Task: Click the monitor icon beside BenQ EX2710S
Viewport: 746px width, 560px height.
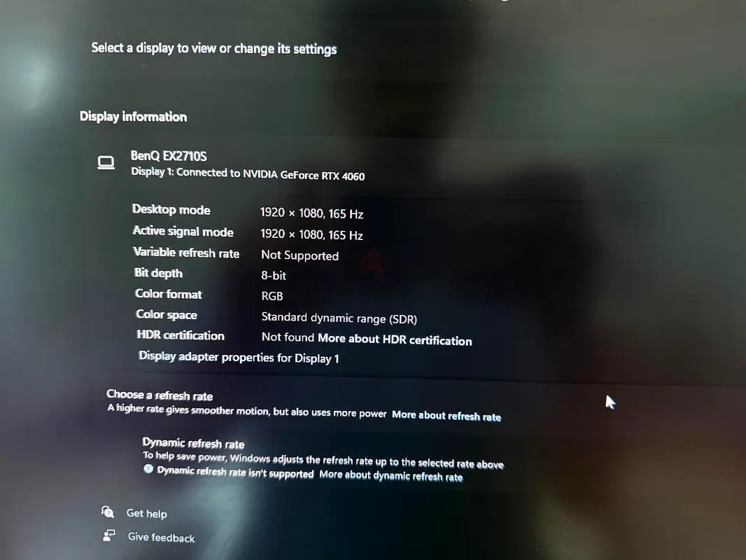Action: point(106,163)
